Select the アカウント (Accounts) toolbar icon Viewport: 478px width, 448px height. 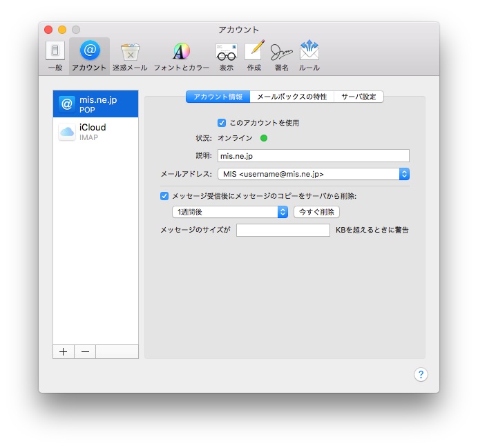click(89, 56)
